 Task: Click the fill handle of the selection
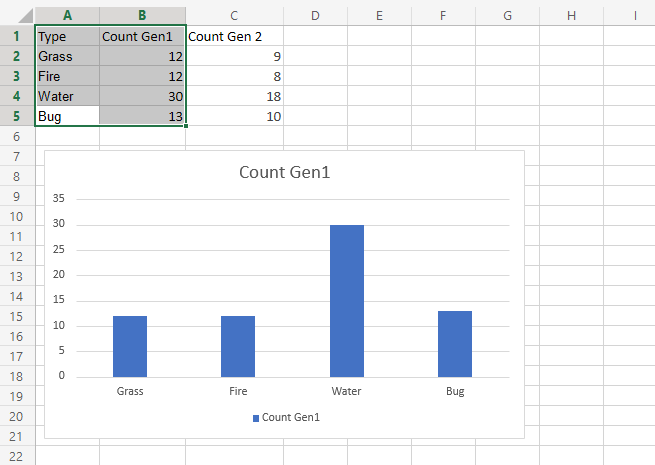pyautogui.click(x=186, y=126)
